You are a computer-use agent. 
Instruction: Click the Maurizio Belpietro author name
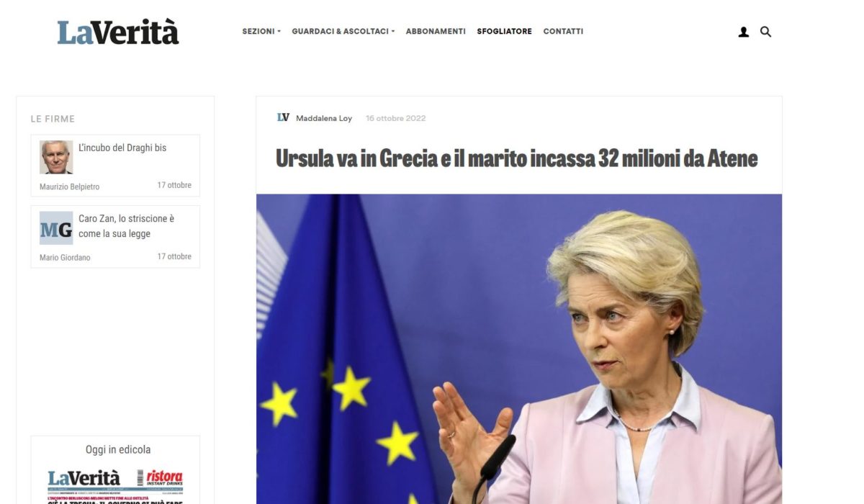pos(70,186)
